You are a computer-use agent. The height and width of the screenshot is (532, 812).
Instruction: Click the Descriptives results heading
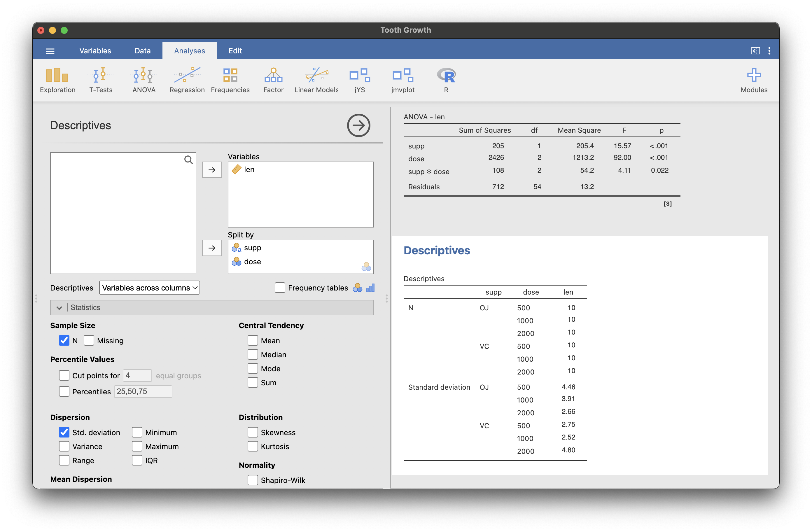tap(437, 250)
